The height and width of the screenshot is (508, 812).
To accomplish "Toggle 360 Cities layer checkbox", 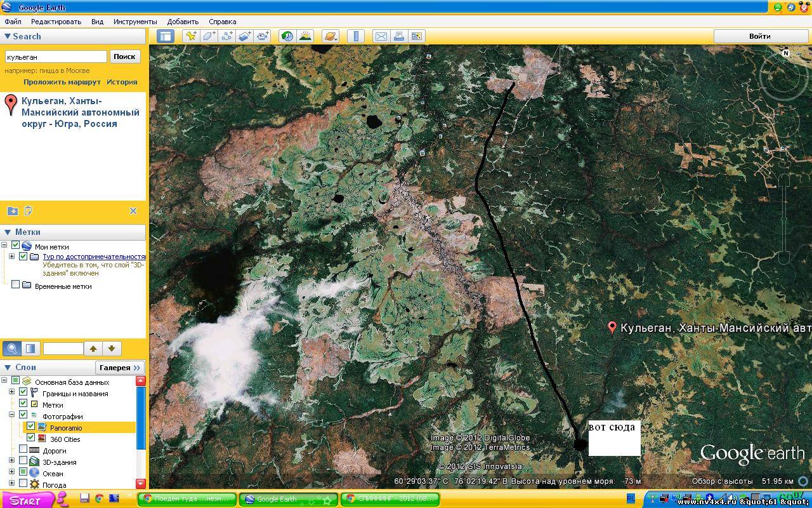I will pyautogui.click(x=30, y=438).
